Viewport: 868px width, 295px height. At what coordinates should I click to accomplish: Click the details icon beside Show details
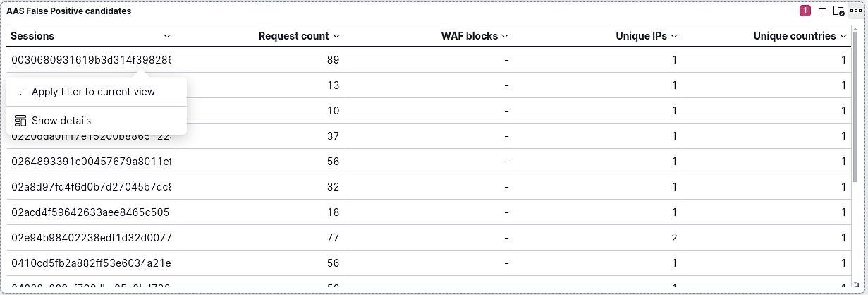pyautogui.click(x=20, y=121)
